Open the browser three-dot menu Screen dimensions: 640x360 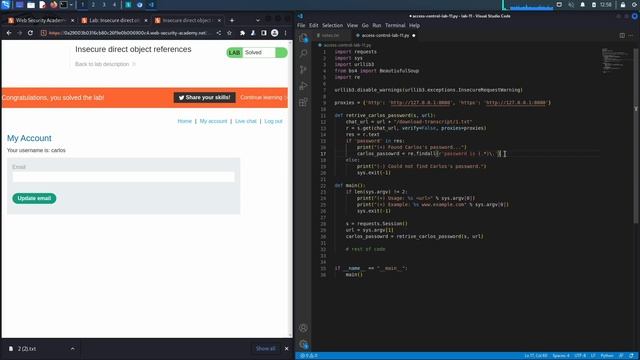[285, 33]
